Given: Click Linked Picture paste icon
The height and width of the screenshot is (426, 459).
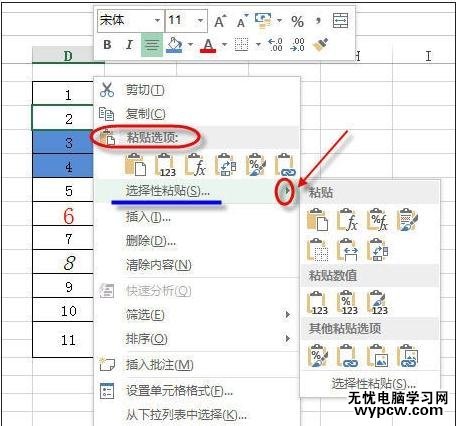Looking at the screenshot, I should click(x=407, y=356).
